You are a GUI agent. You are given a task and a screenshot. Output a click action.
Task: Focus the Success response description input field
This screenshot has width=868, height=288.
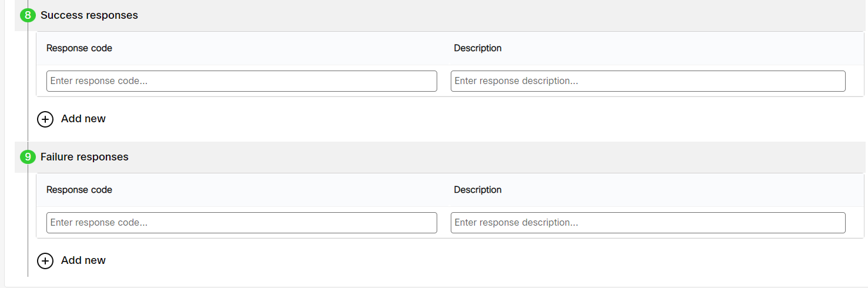pos(648,81)
